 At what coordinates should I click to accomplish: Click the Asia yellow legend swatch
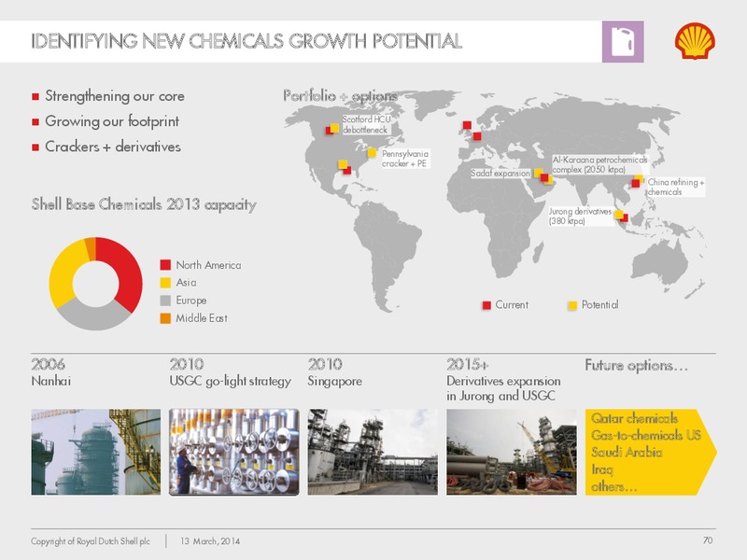[x=165, y=283]
